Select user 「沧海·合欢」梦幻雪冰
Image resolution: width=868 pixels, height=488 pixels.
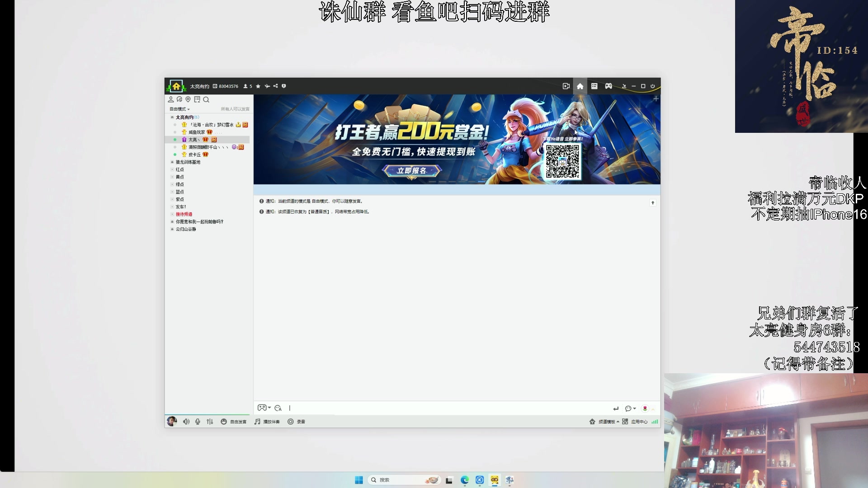coord(211,125)
